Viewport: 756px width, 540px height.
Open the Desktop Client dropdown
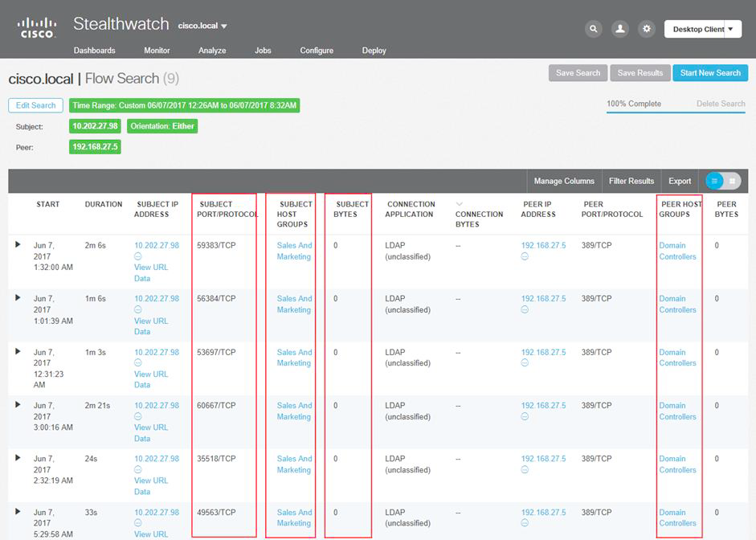pyautogui.click(x=703, y=29)
